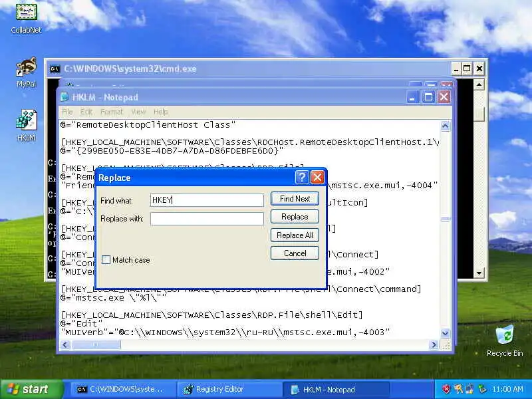The height and width of the screenshot is (399, 532).
Task: Open the Help menu in Notepad
Action: [160, 112]
